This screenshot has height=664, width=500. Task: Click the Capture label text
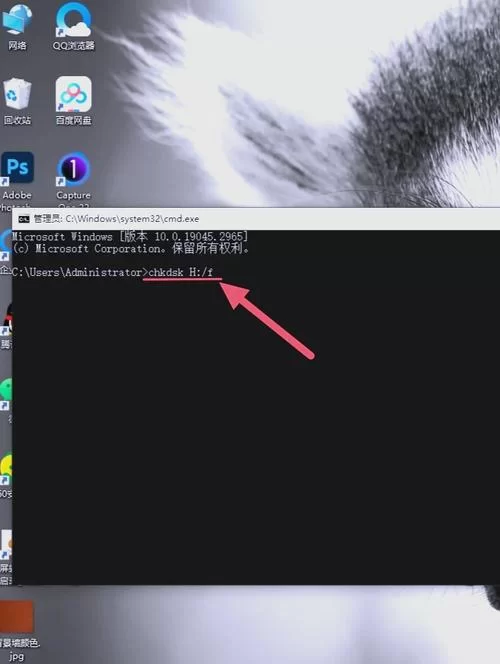coord(74,195)
